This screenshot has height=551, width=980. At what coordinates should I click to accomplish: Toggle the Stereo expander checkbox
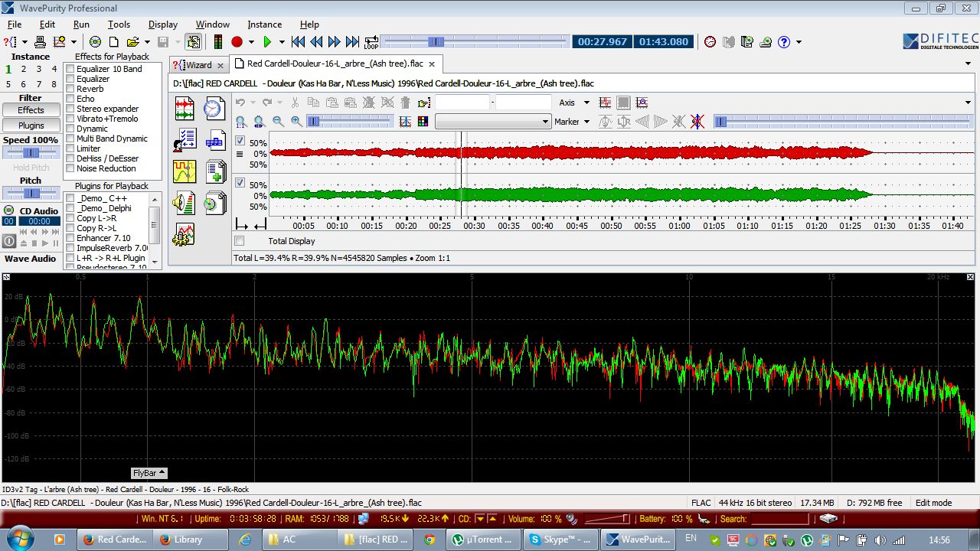(70, 109)
